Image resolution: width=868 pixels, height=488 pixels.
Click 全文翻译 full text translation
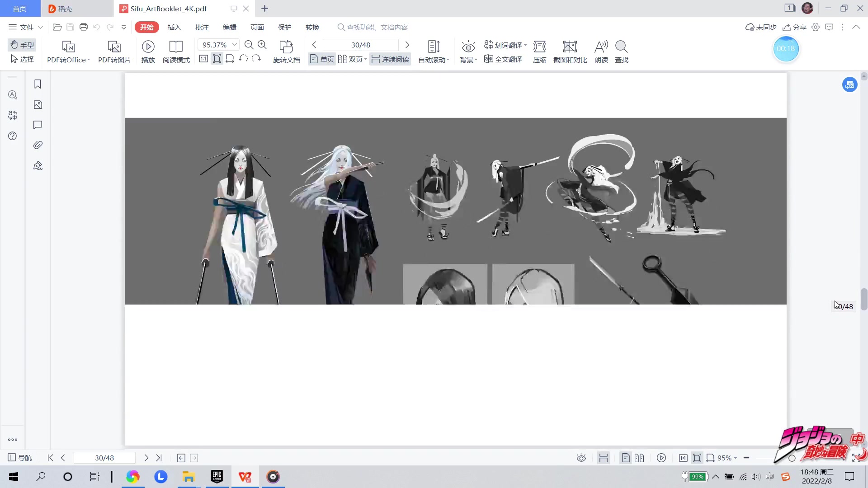point(503,59)
